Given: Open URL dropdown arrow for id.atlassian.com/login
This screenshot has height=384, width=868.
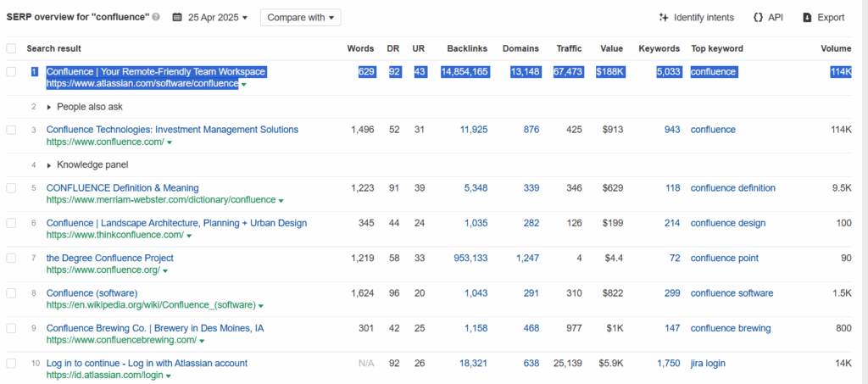Looking at the screenshot, I should [x=169, y=376].
